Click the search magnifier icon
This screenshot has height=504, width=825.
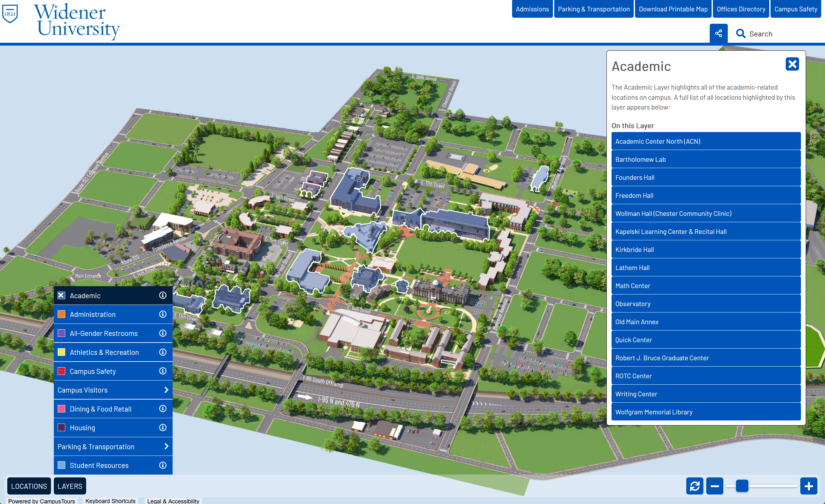click(740, 34)
